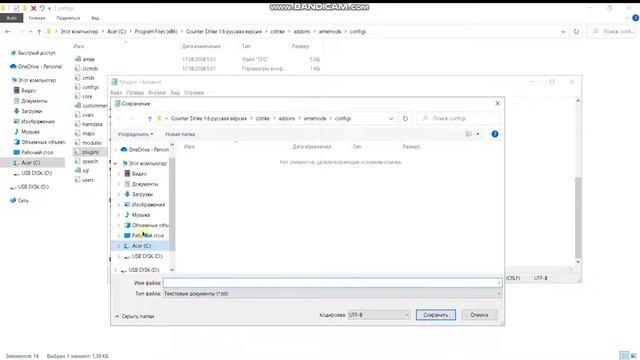The width and height of the screenshot is (640, 360).
Task: Click the up arrow in Explorer
Action: tap(39, 31)
